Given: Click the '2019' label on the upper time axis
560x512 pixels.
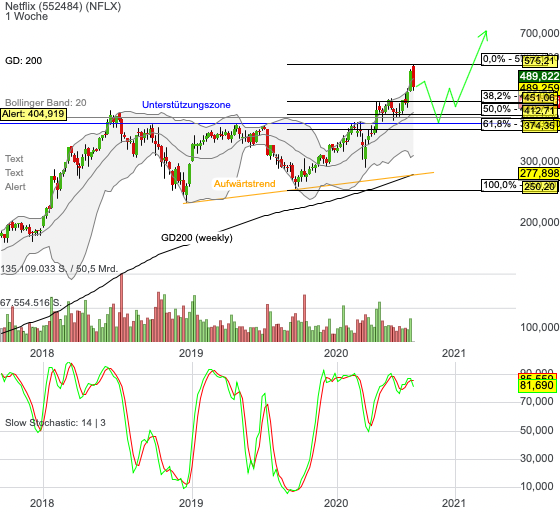Looking at the screenshot, I should point(191,353).
